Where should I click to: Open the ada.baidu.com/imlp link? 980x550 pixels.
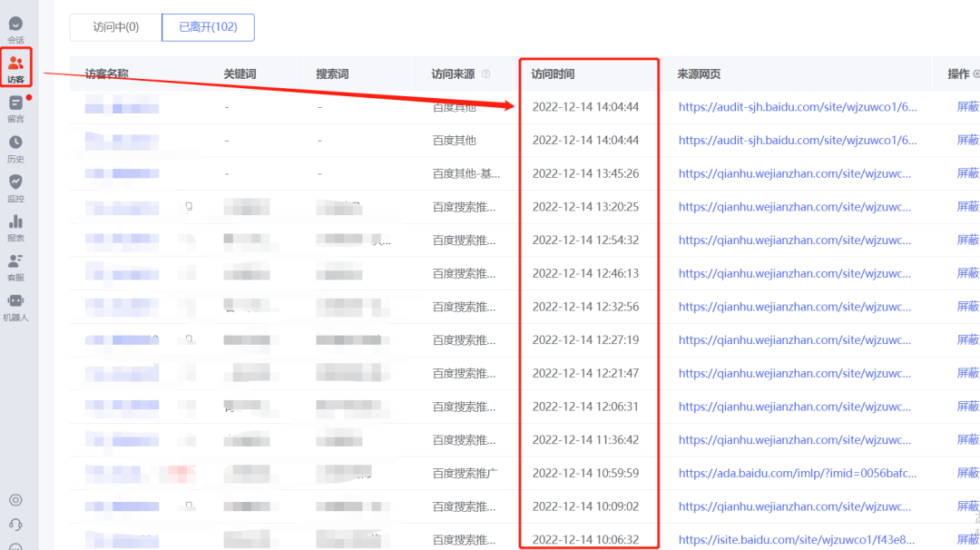coord(798,473)
